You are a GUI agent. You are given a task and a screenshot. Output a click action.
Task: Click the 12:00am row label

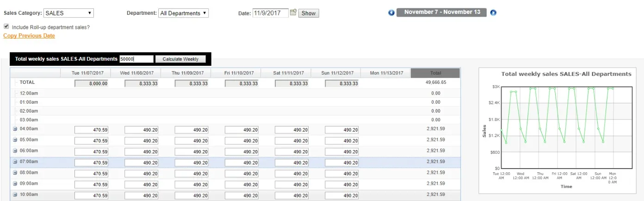pos(29,93)
